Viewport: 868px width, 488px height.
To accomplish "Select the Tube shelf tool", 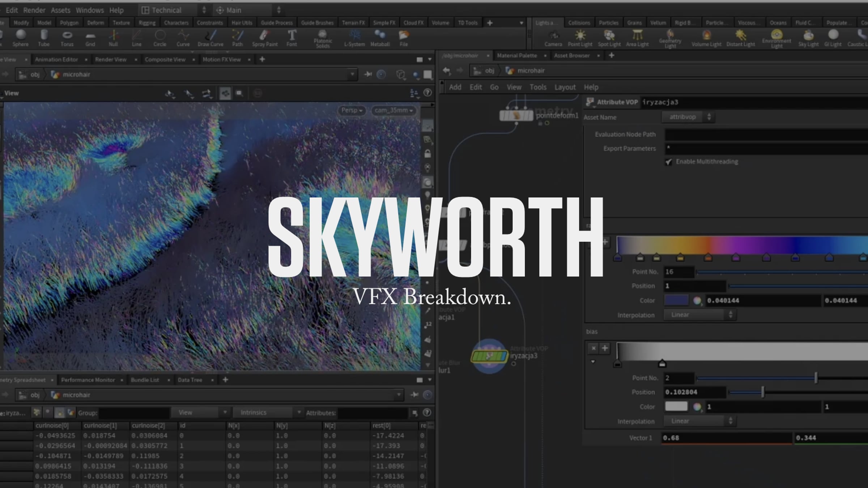I will click(44, 38).
